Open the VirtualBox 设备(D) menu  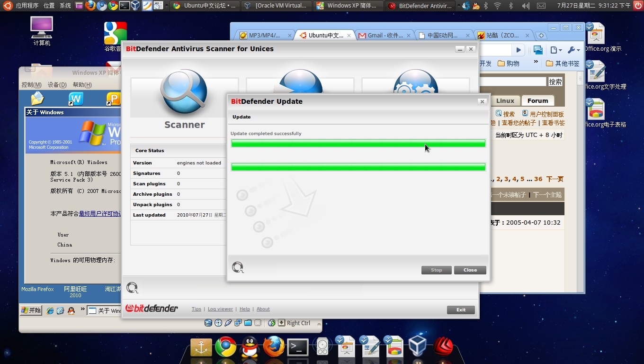point(57,85)
